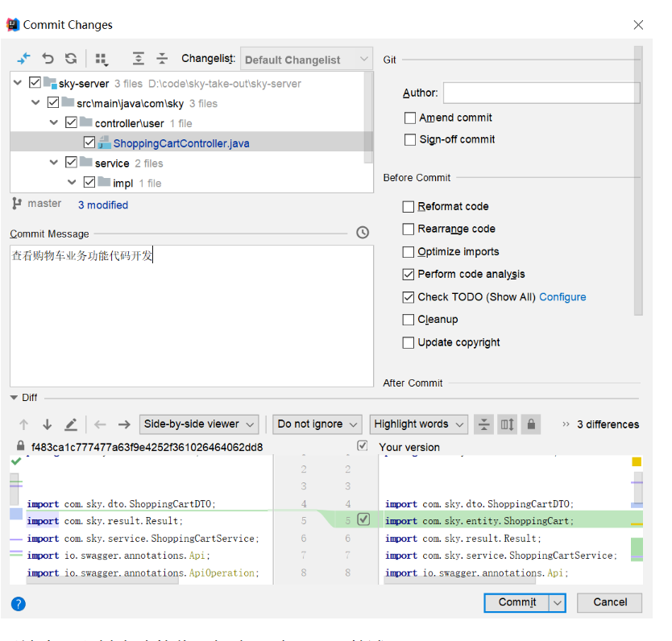Click the lock icon beside revision hash
The height and width of the screenshot is (641, 672).
click(x=20, y=446)
